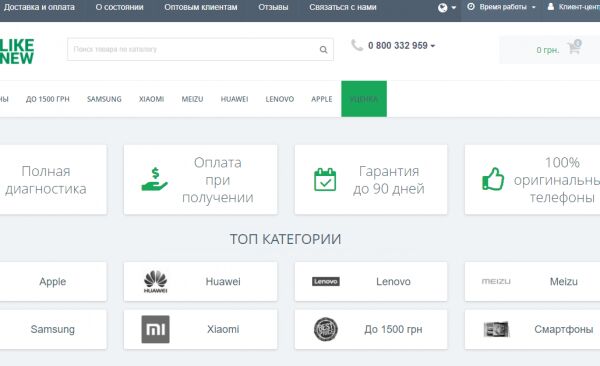Image resolution: width=600 pixels, height=366 pixels.
Task: Expand the phone number 0 800 332 959 dropdown
Action: 433,46
